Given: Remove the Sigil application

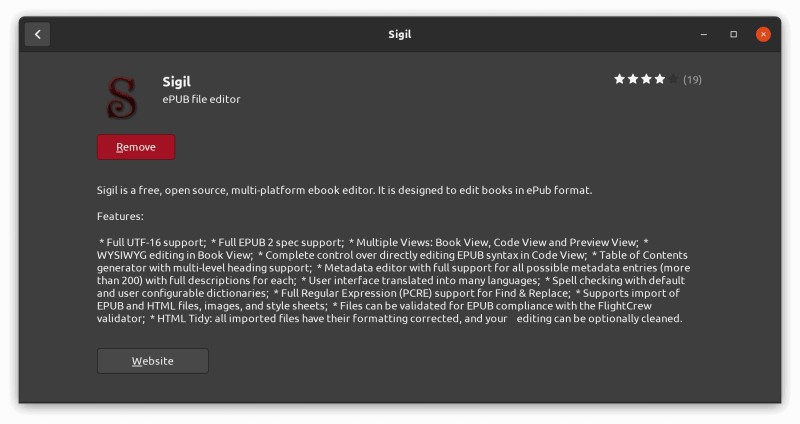Looking at the screenshot, I should (136, 147).
